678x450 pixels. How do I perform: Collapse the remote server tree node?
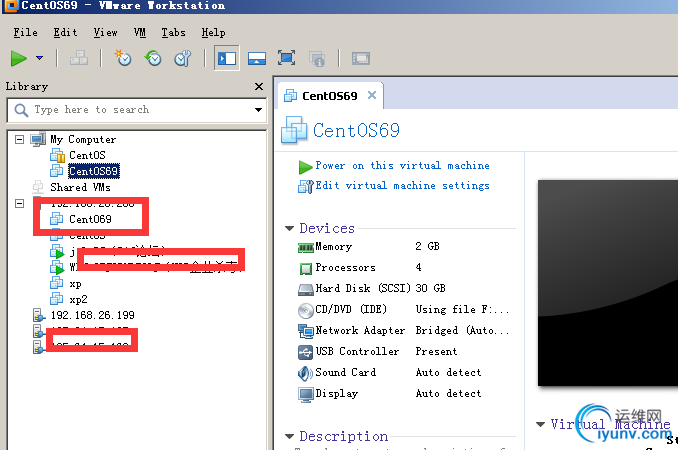19,203
